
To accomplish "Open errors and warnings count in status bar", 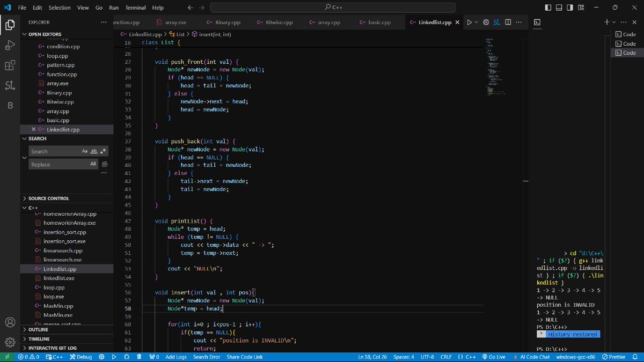I will tap(28, 357).
